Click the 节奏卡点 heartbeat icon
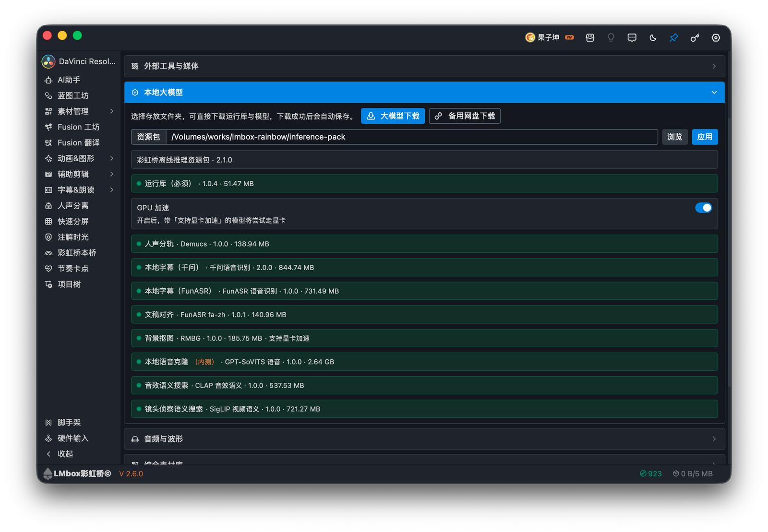The height and width of the screenshot is (532, 768). (48, 269)
